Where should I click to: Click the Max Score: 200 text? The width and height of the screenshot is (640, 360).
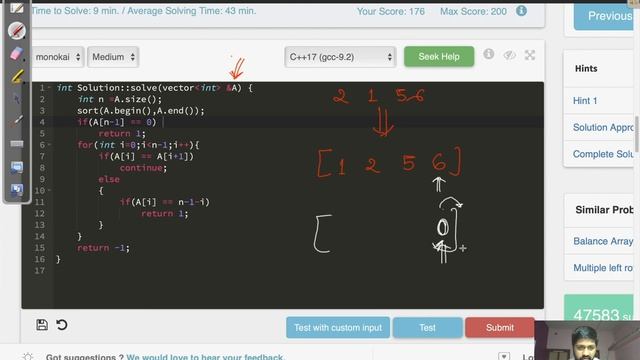pyautogui.click(x=473, y=11)
